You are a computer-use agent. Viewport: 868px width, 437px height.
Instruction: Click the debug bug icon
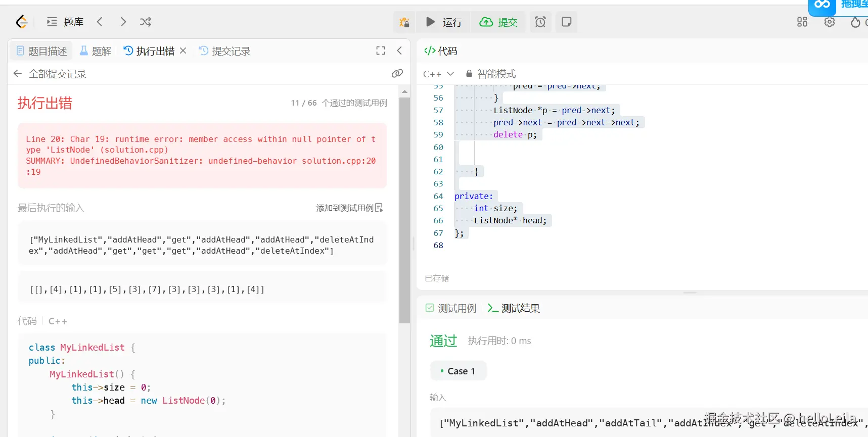point(404,22)
